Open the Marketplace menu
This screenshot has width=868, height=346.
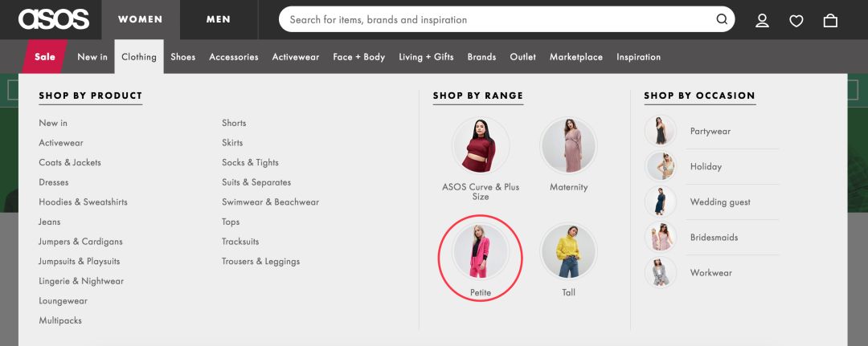pos(576,57)
